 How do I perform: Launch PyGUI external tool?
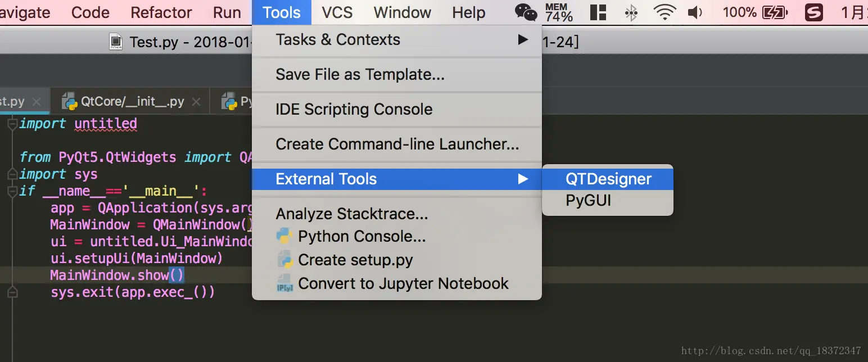pyautogui.click(x=608, y=200)
